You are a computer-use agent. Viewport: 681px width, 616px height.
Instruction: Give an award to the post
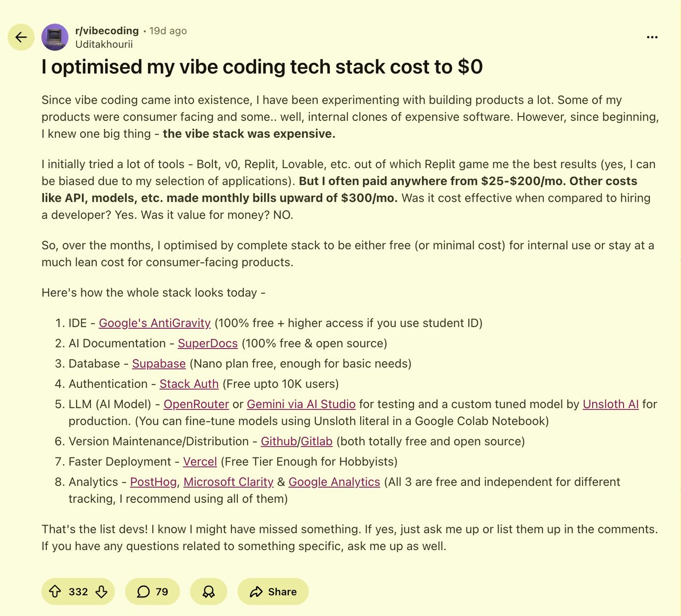(209, 592)
